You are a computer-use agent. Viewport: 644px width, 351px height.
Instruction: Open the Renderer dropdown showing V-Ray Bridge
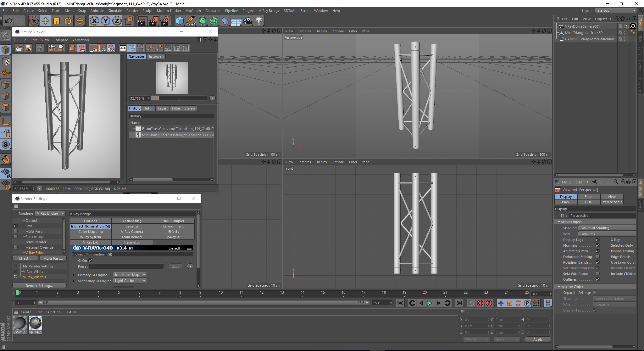pyautogui.click(x=50, y=213)
